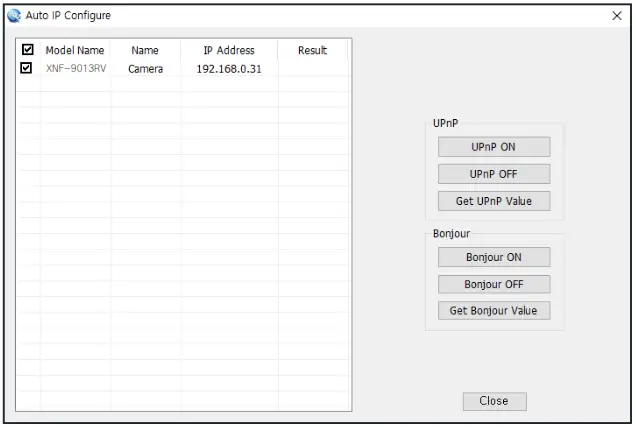
Task: Click the Model Name column header
Action: coord(75,50)
